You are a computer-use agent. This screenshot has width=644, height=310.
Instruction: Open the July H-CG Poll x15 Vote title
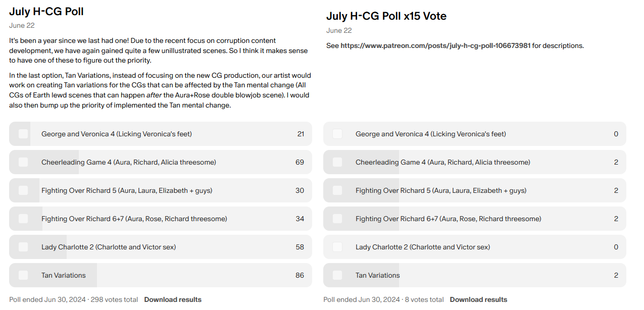[x=386, y=16]
